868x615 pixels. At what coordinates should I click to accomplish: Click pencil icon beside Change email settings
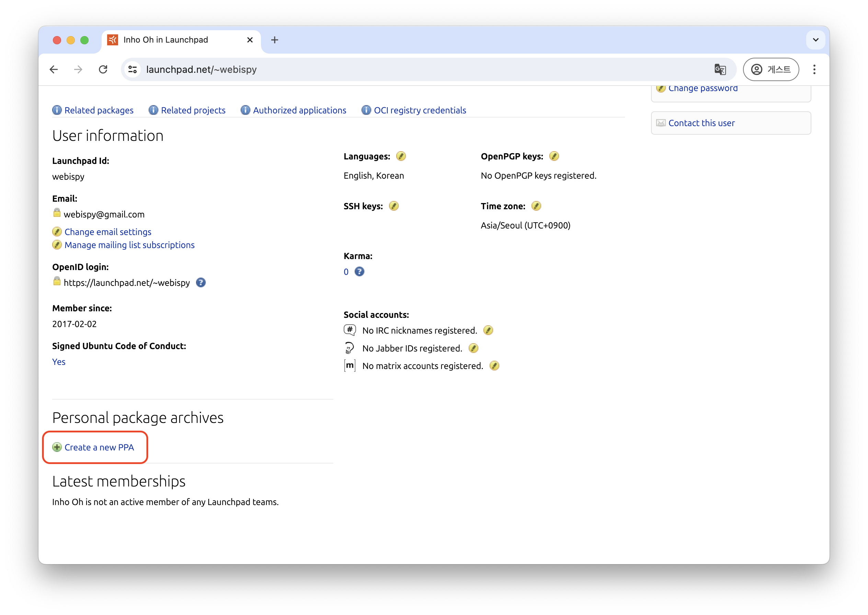pyautogui.click(x=57, y=232)
